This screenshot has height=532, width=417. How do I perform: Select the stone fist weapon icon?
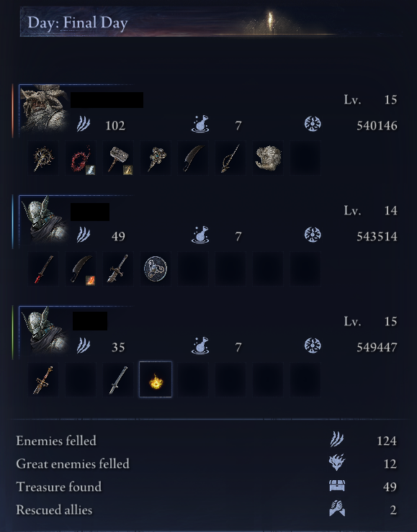[x=268, y=158]
